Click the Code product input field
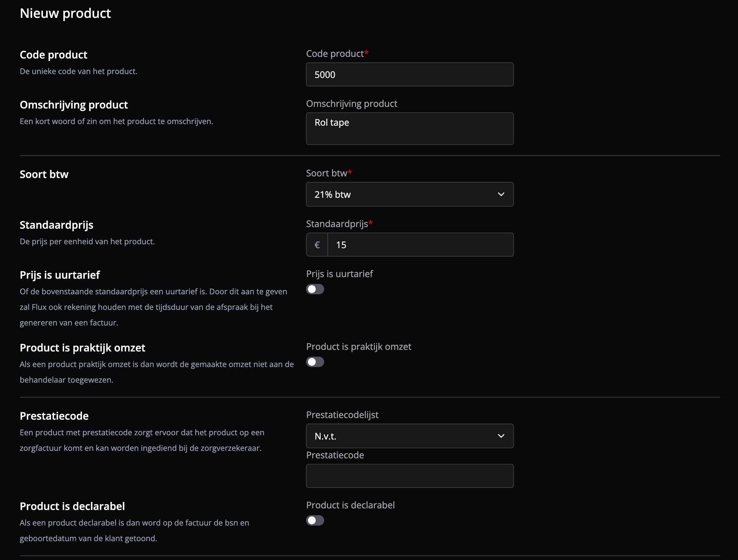Image resolution: width=738 pixels, height=560 pixels. coord(409,74)
